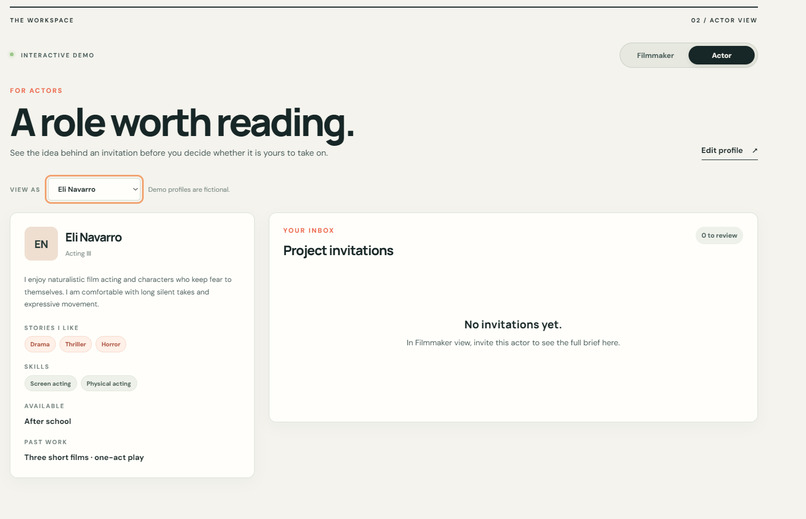Viewport: 806px width, 519px height.
Task: Click the invite this actor hint text
Action: click(x=513, y=343)
